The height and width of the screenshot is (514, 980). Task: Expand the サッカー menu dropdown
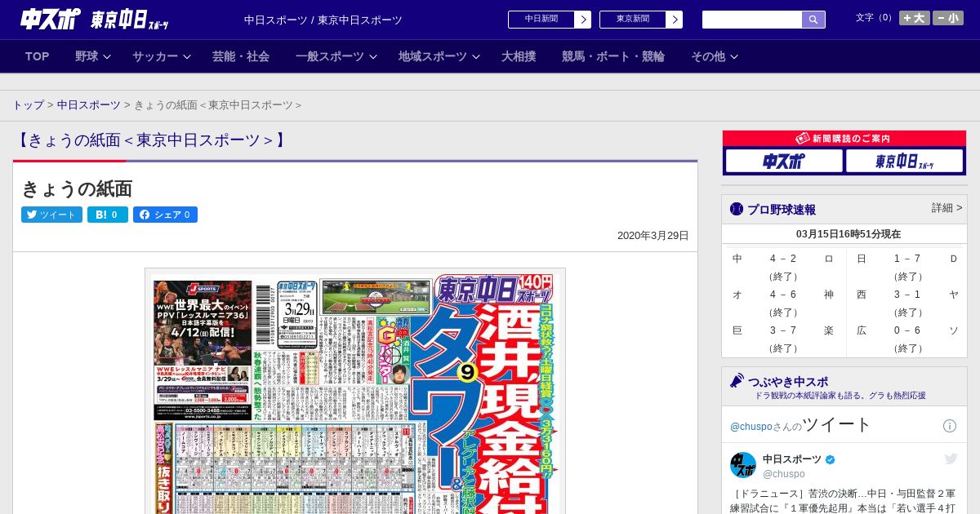161,56
